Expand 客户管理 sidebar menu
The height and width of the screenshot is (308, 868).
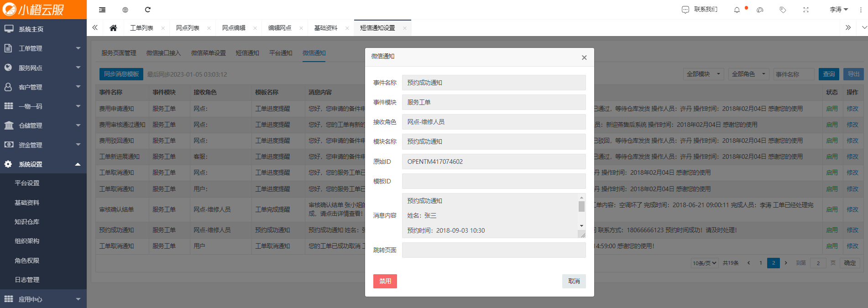(x=43, y=87)
